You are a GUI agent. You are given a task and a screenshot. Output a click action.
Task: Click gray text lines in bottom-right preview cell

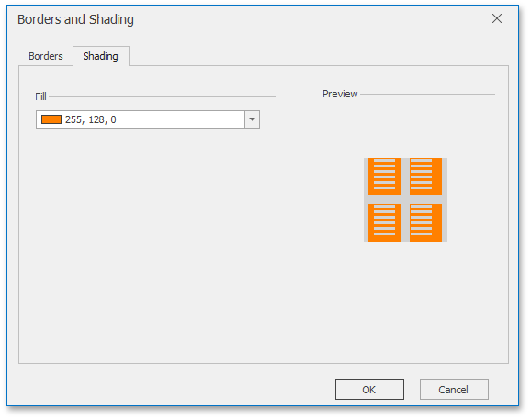pos(422,221)
